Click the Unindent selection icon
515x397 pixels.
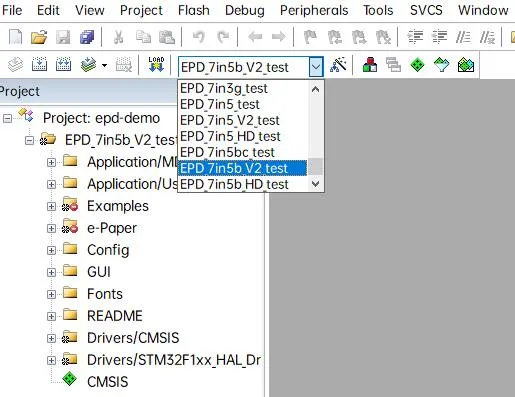(439, 37)
